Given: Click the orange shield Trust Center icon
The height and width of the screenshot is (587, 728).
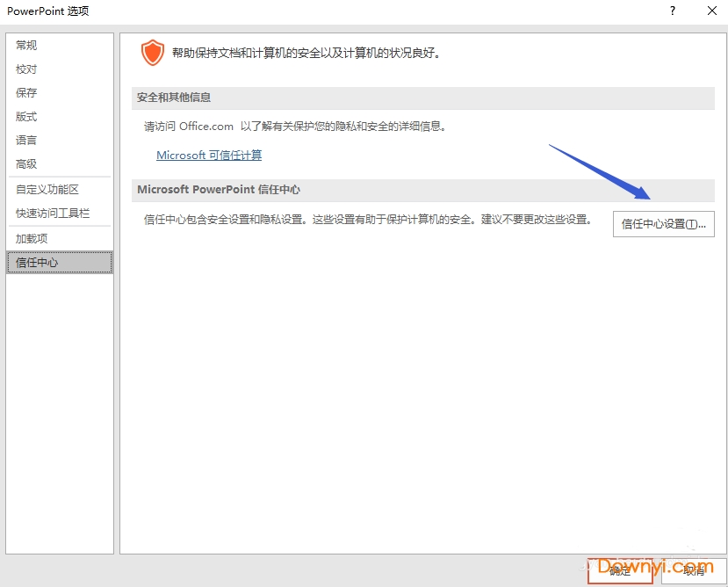Looking at the screenshot, I should pyautogui.click(x=153, y=53).
